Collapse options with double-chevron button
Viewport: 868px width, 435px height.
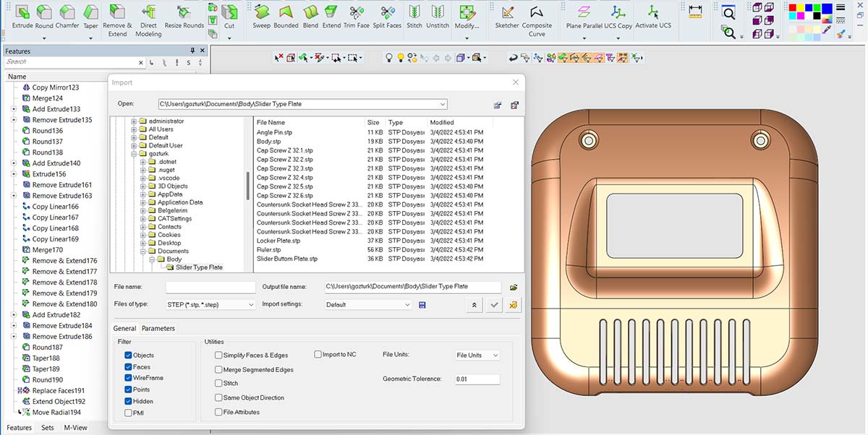coord(475,305)
